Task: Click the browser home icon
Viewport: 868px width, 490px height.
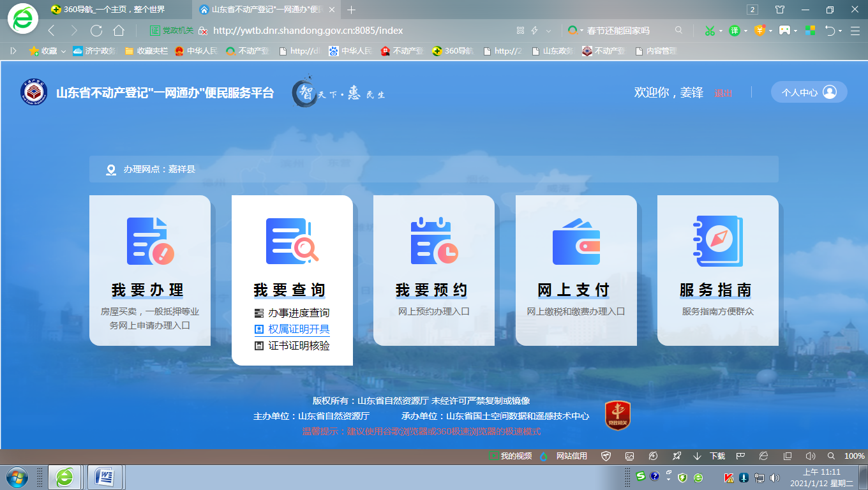Action: [x=119, y=31]
